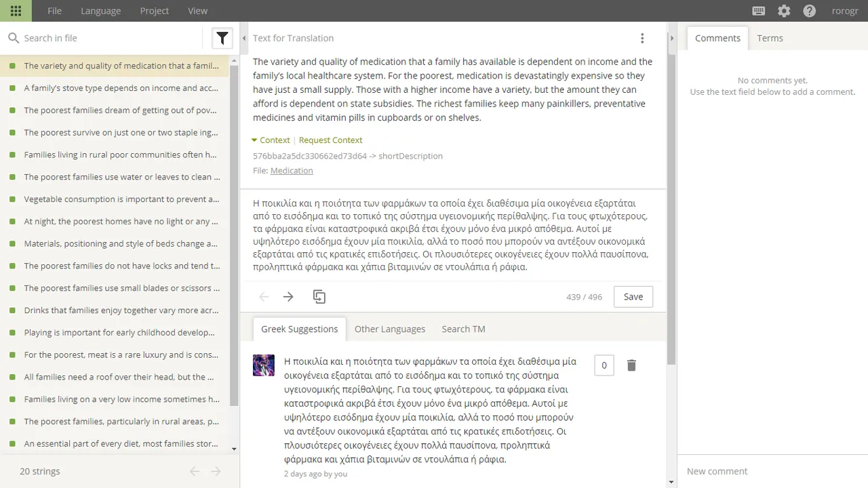This screenshot has height=488, width=868.
Task: Select string 'A family's stove type depends on income'
Action: (115, 88)
